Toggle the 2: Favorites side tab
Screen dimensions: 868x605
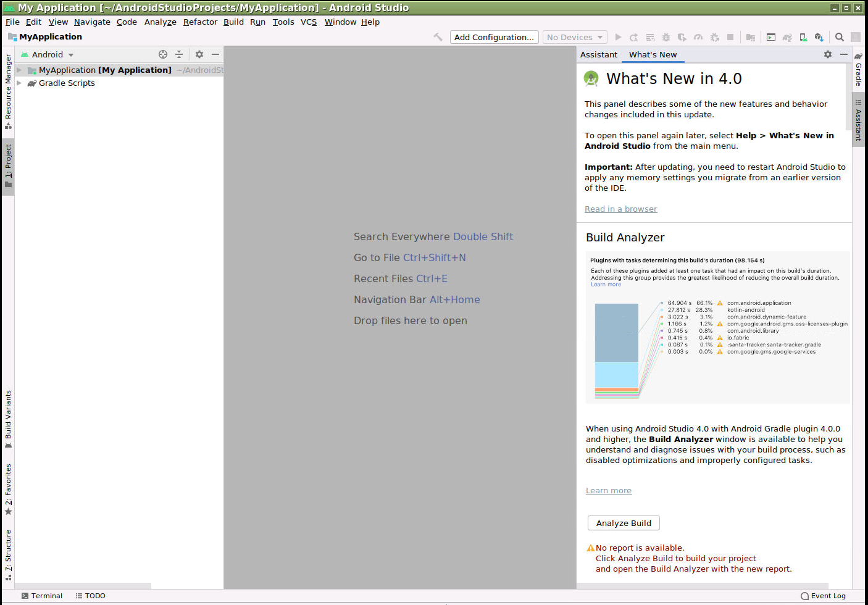point(8,488)
